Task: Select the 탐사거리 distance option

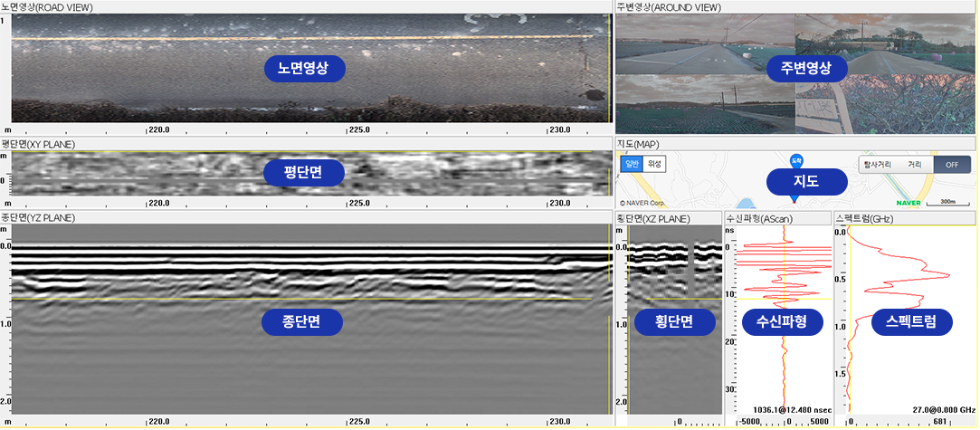Action: (878, 165)
